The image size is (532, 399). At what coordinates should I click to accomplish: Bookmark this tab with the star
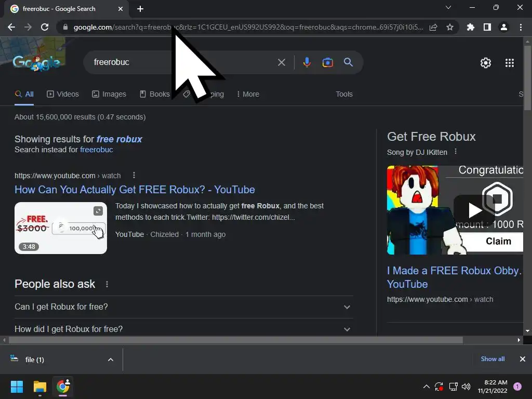tap(450, 27)
